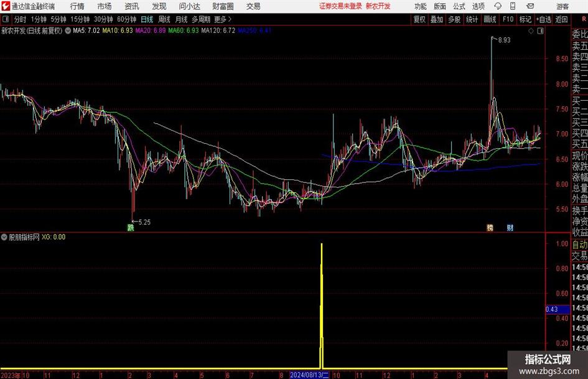Expand the 更多 period options

point(223,19)
